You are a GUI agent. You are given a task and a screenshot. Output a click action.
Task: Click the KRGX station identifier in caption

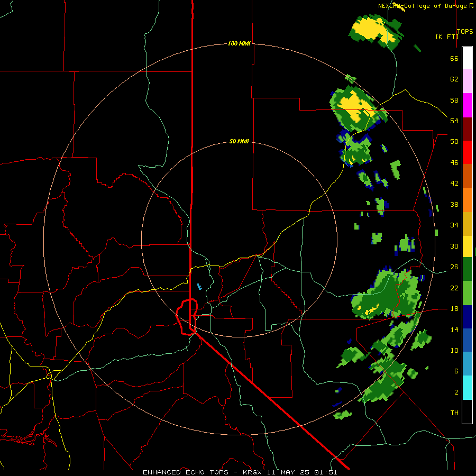coord(252,472)
